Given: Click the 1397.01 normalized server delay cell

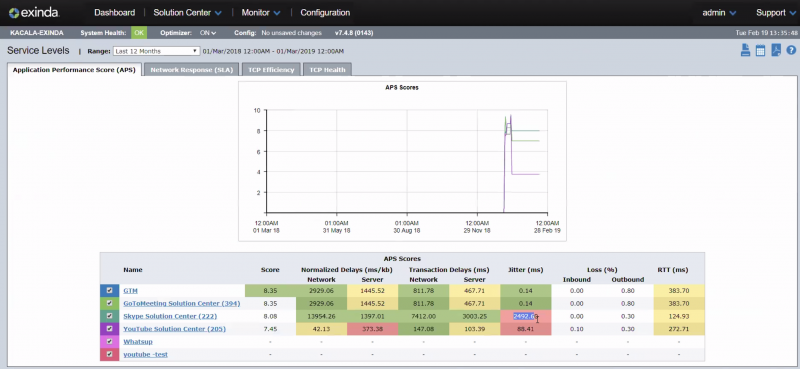Looking at the screenshot, I should 372,316.
